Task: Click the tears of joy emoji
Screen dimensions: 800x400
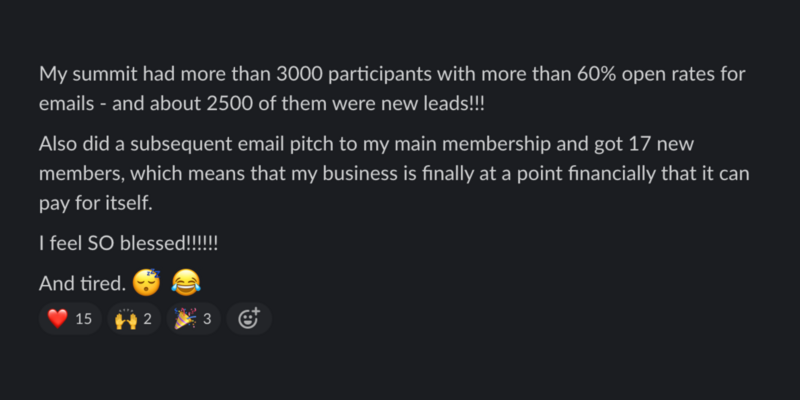Action: pos(186,283)
